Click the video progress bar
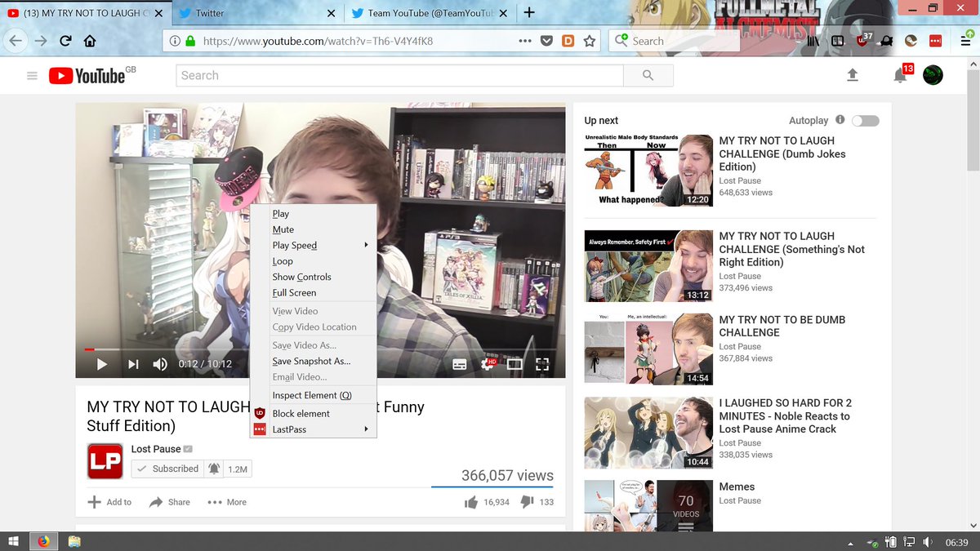 coord(320,349)
